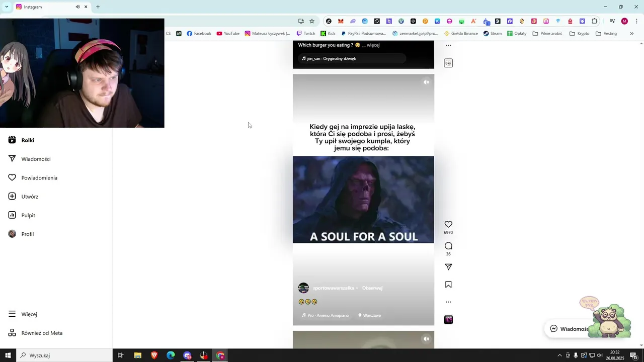Screen dimensions: 644x362
Task: Open notification center in taskbar
Action: point(633,355)
